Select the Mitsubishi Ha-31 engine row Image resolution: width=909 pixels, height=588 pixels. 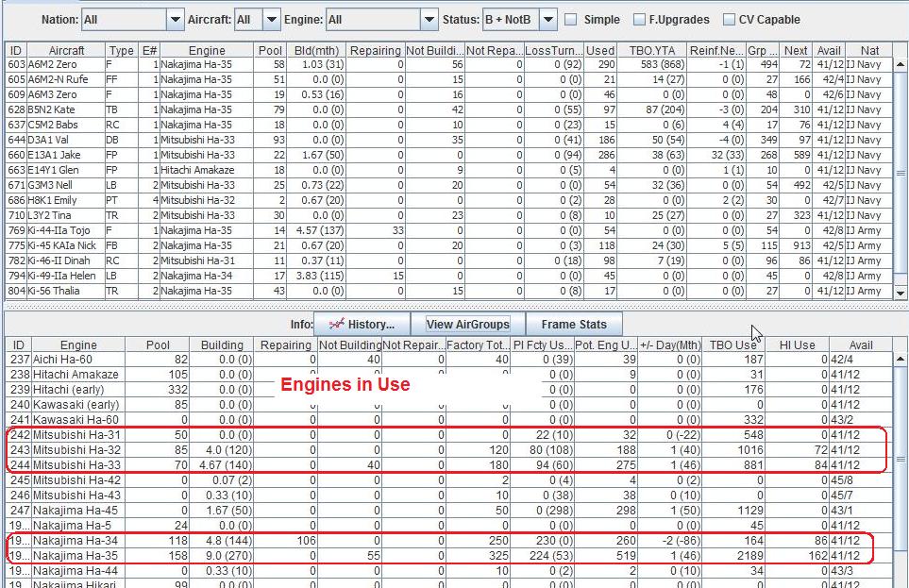[x=448, y=435]
